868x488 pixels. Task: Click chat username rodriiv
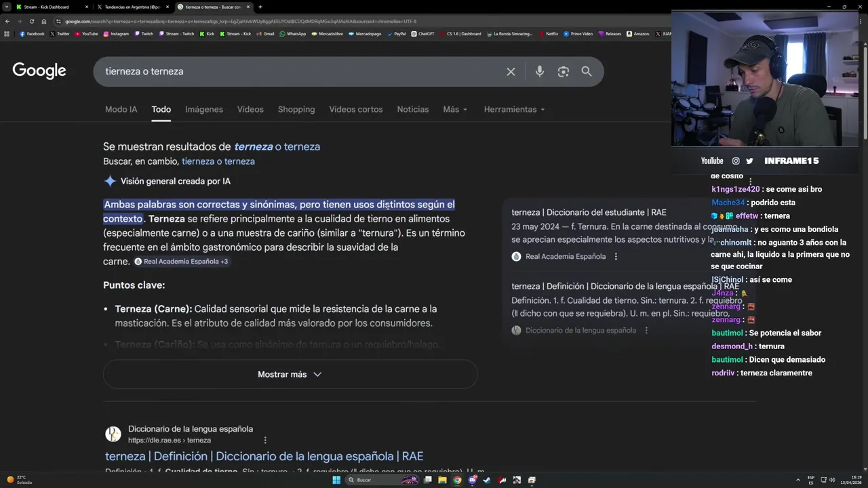point(723,373)
